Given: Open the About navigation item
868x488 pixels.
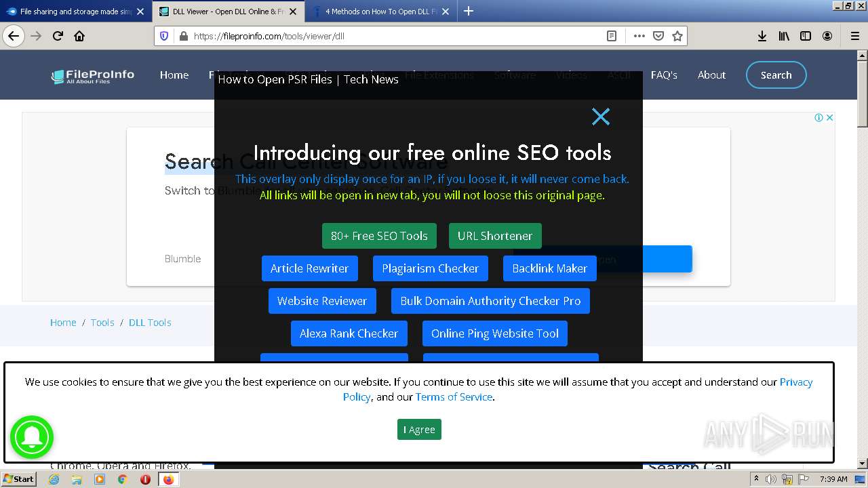Looking at the screenshot, I should click(x=711, y=75).
